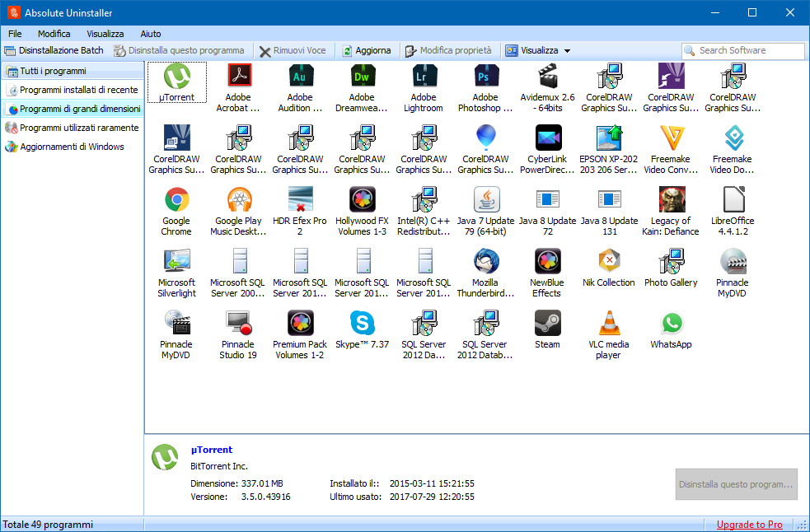Click Disinstallazione Batch in toolbar
The image size is (810, 532).
(54, 50)
